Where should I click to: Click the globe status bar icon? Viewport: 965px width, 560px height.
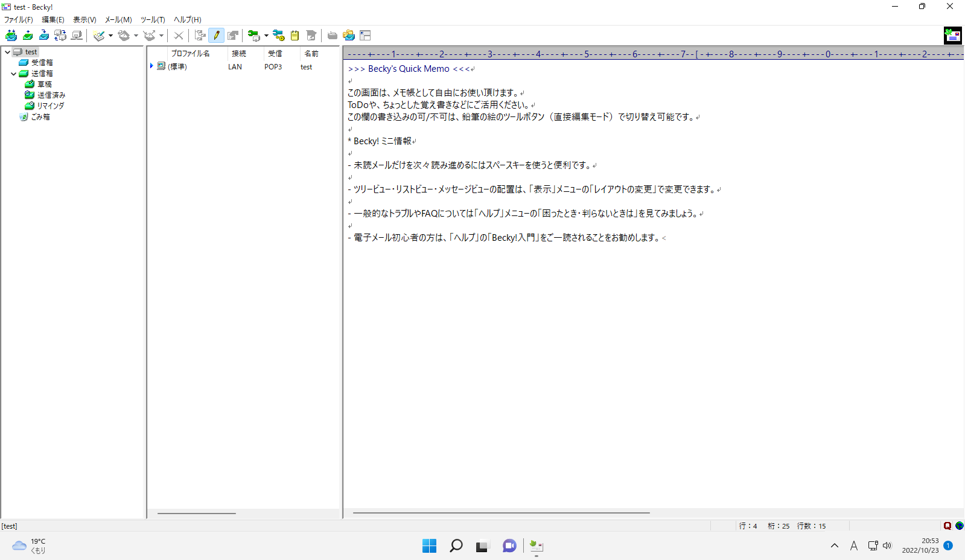(x=959, y=526)
